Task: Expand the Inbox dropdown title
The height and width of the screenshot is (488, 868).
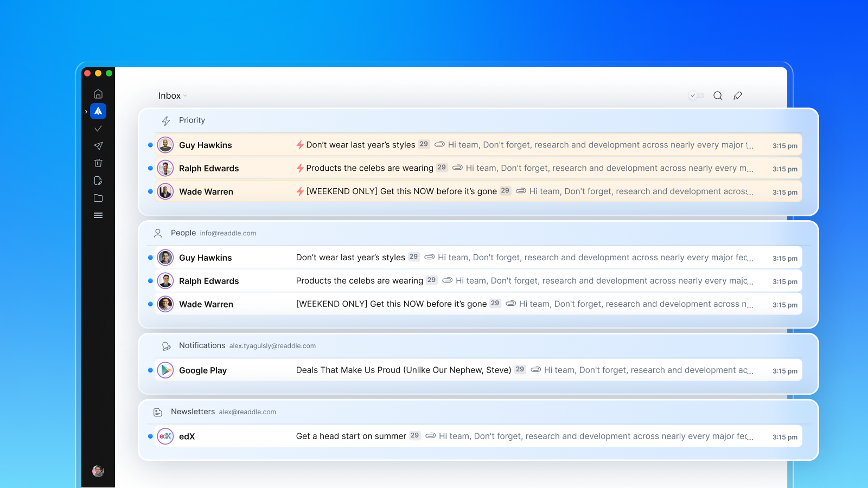Action: point(173,96)
